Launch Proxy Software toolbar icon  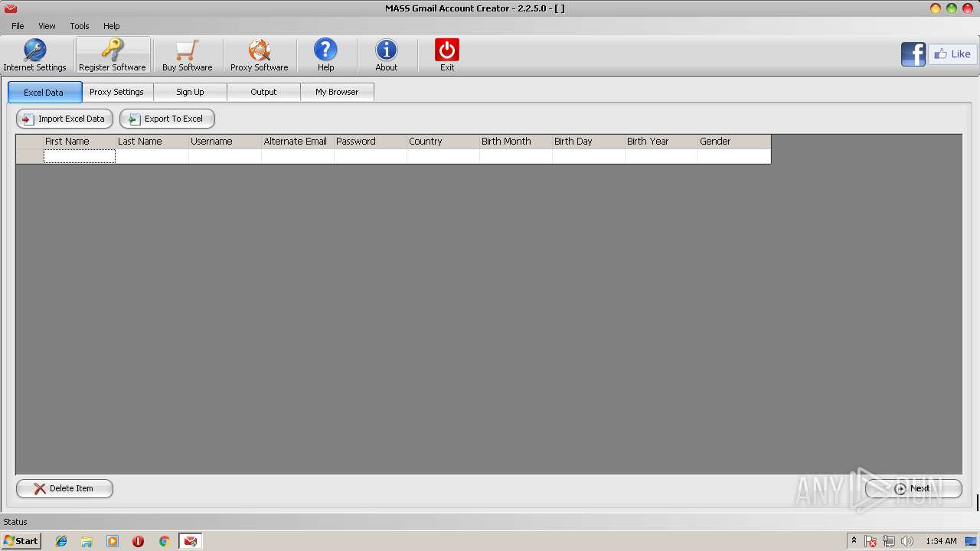260,55
